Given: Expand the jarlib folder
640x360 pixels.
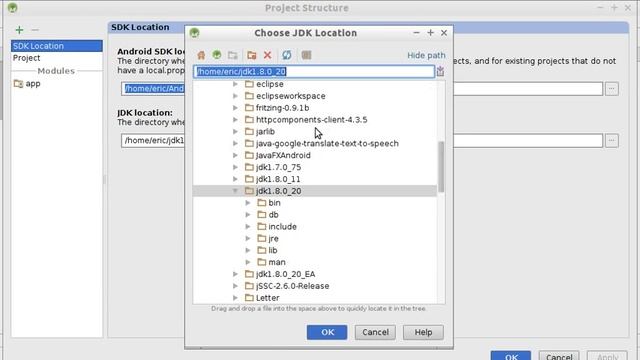Looking at the screenshot, I should pyautogui.click(x=236, y=131).
